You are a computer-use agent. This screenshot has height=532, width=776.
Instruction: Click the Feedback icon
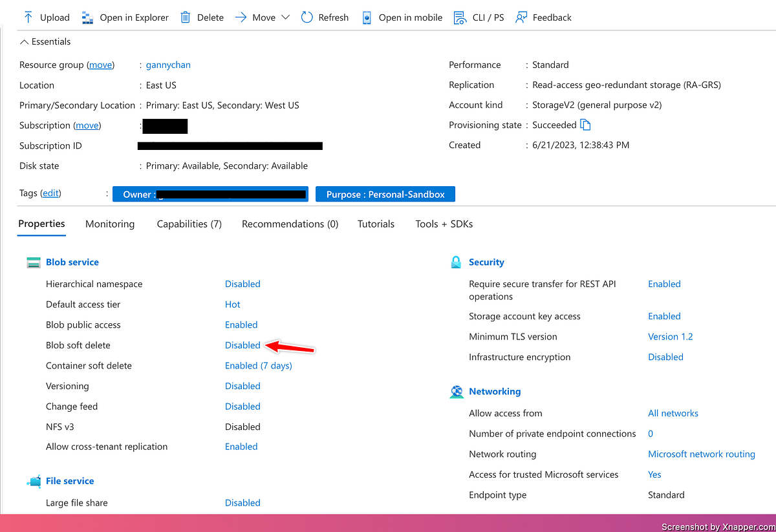coord(521,17)
